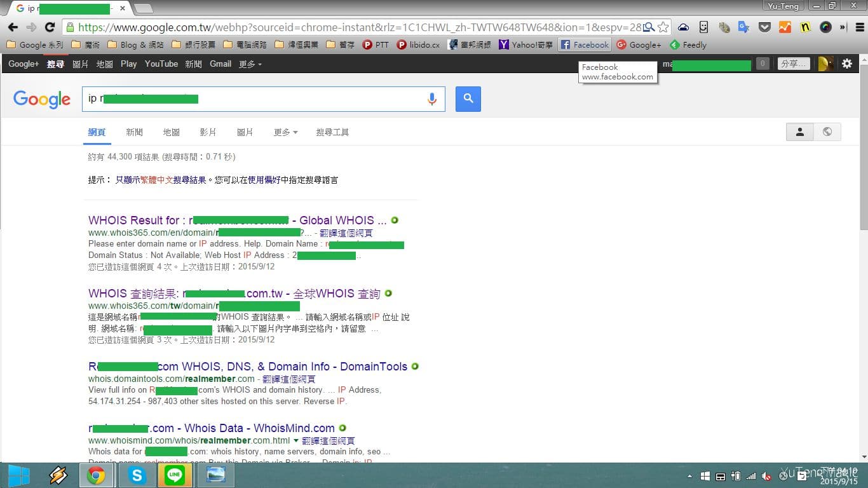The image size is (868, 488).
Task: Reload the page with the refresh icon
Action: point(50,27)
